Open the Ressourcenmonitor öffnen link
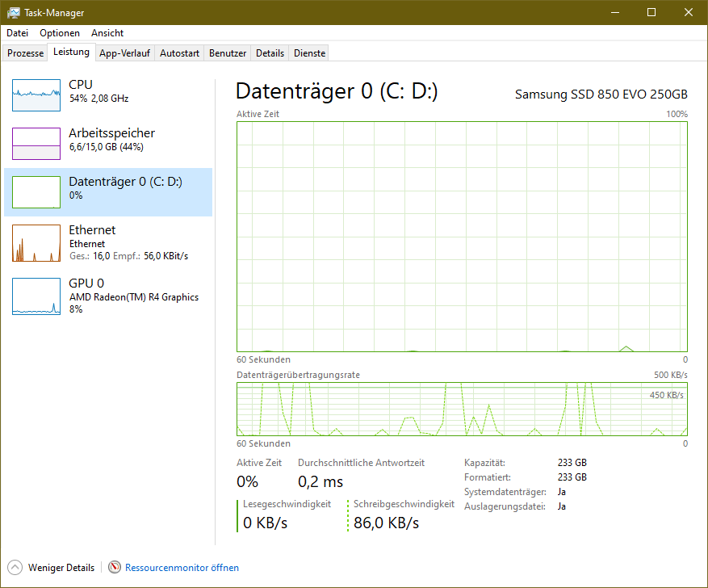Image resolution: width=708 pixels, height=588 pixels. tap(182, 568)
